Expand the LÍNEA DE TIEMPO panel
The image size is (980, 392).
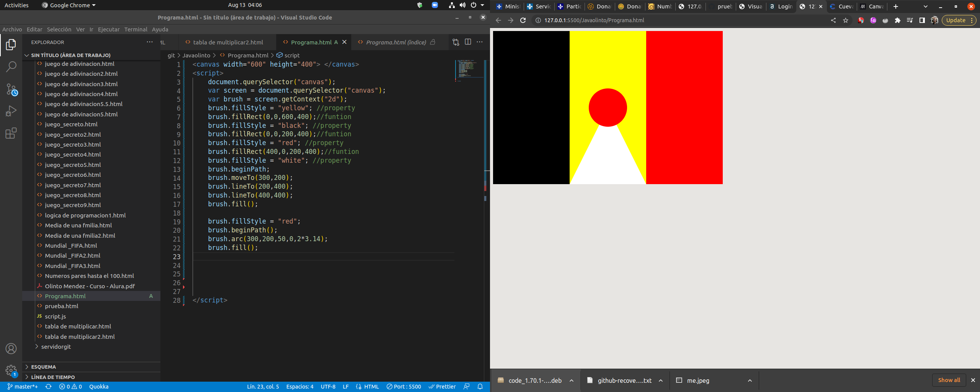pyautogui.click(x=52, y=377)
